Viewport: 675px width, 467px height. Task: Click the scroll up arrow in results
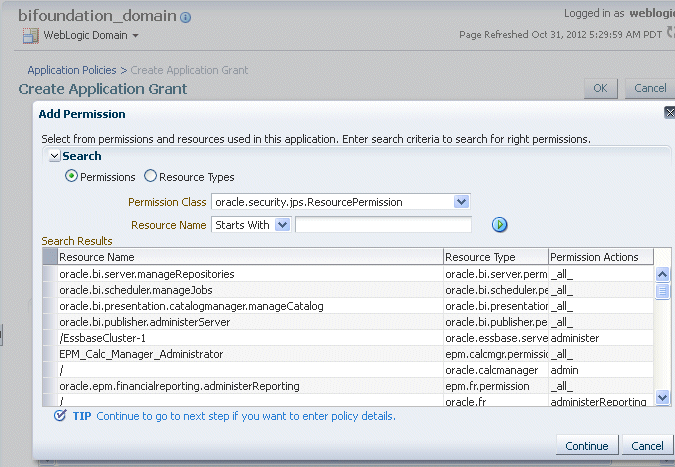coord(663,274)
